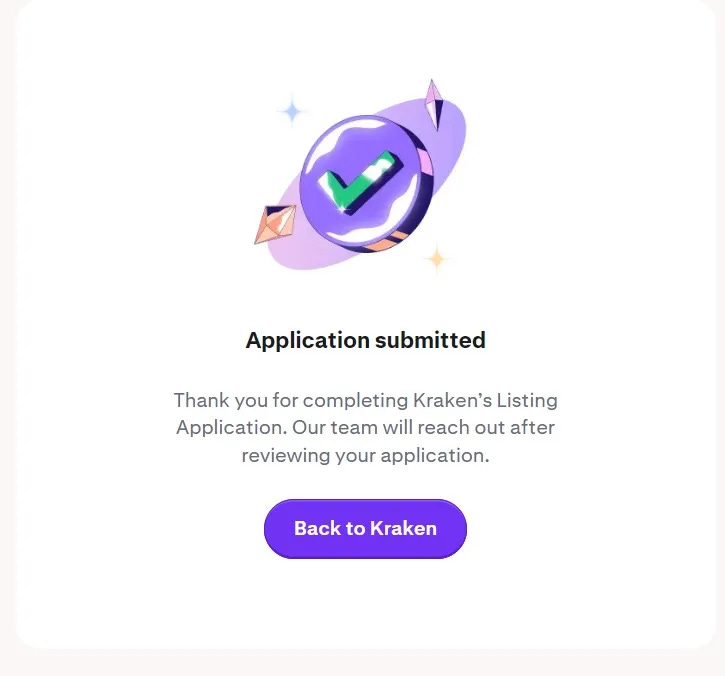Click the words Kraken's Listing in message
This screenshot has height=676, width=725.
(485, 400)
